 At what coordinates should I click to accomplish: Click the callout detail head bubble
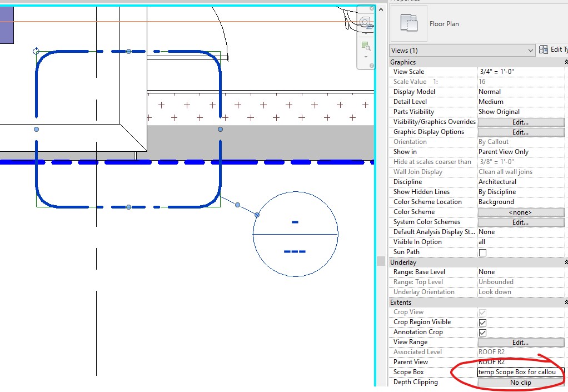click(295, 235)
